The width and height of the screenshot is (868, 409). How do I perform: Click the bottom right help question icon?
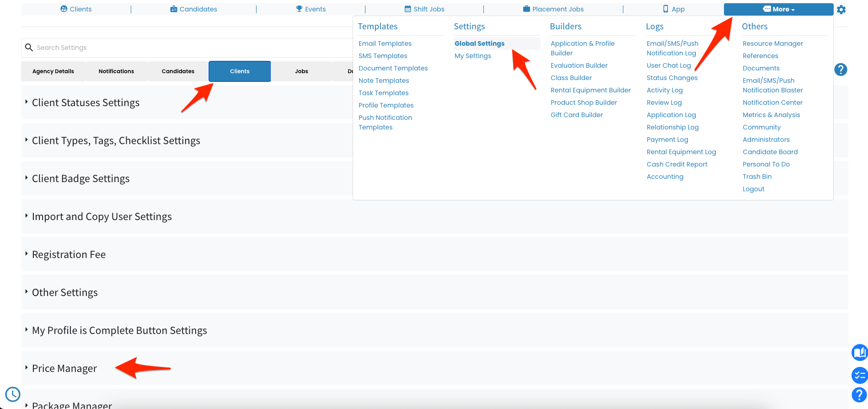coord(859,395)
